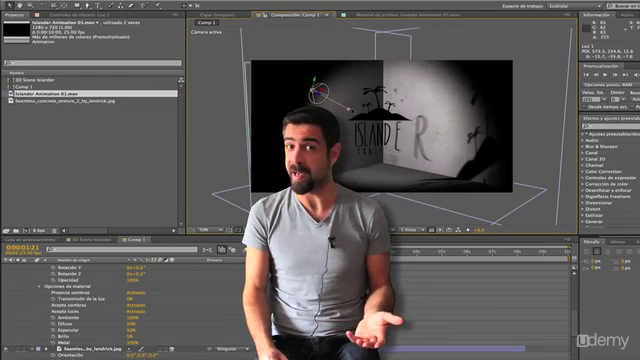Select the Brush tool

(x=111, y=5)
